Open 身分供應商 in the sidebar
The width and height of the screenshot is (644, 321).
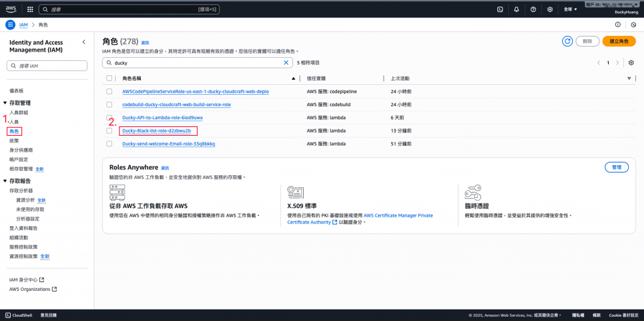[x=21, y=150]
